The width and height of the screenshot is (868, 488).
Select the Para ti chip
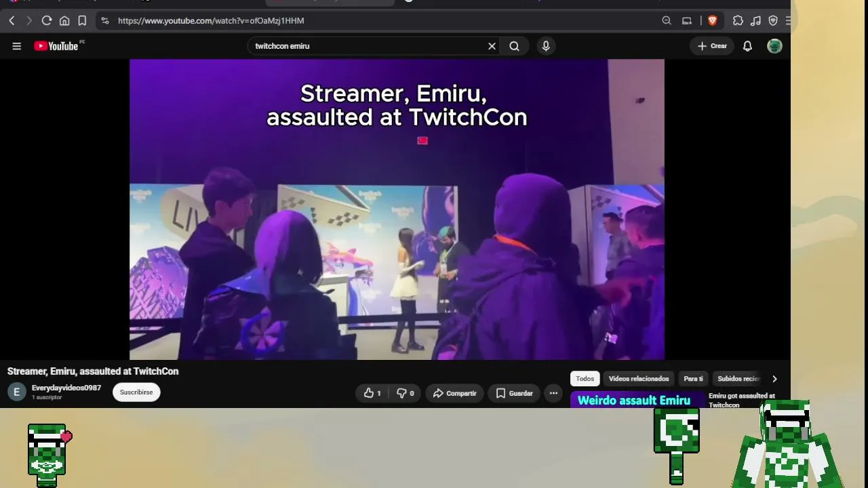(x=693, y=379)
